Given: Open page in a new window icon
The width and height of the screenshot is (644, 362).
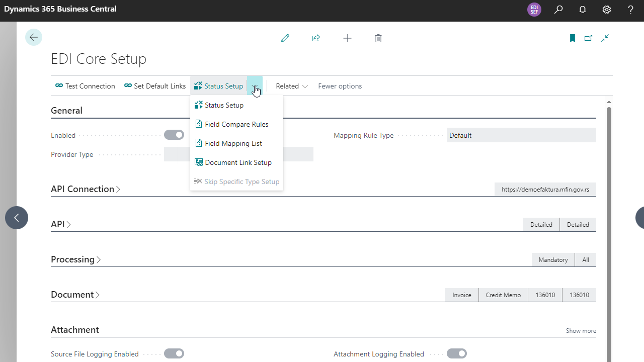Looking at the screenshot, I should tap(588, 38).
